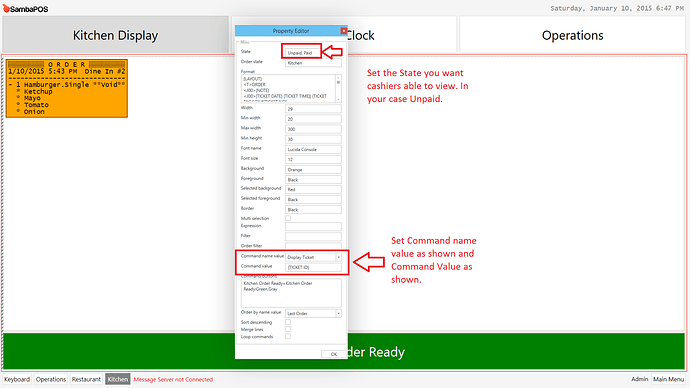Click the Min width field
690x388 pixels.
pos(313,119)
